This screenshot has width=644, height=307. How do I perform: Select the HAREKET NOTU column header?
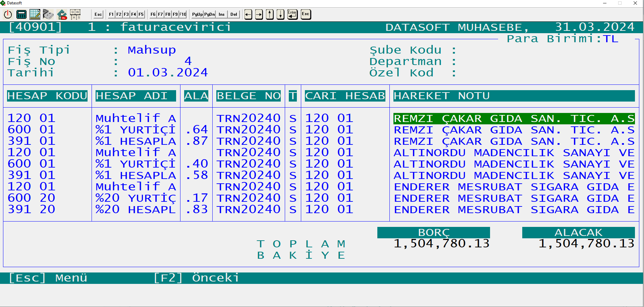[514, 96]
